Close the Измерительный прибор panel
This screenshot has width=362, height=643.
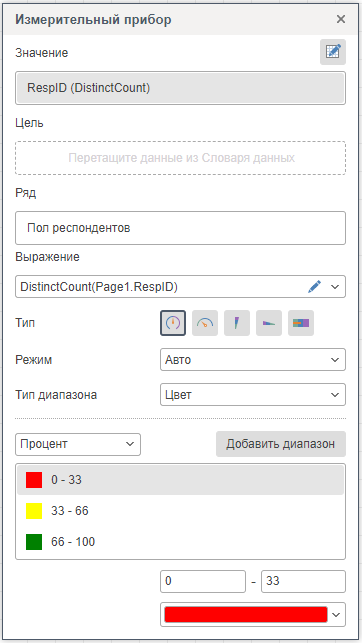341,19
